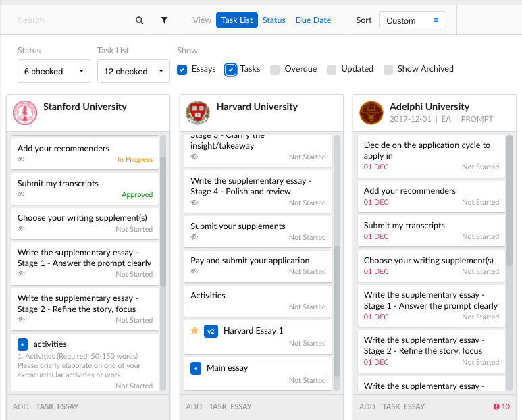Open the Sort Custom dropdown

point(413,20)
